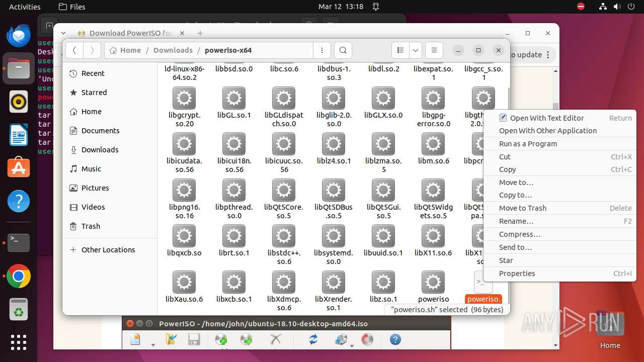Open Properties from context menu

tap(559, 274)
